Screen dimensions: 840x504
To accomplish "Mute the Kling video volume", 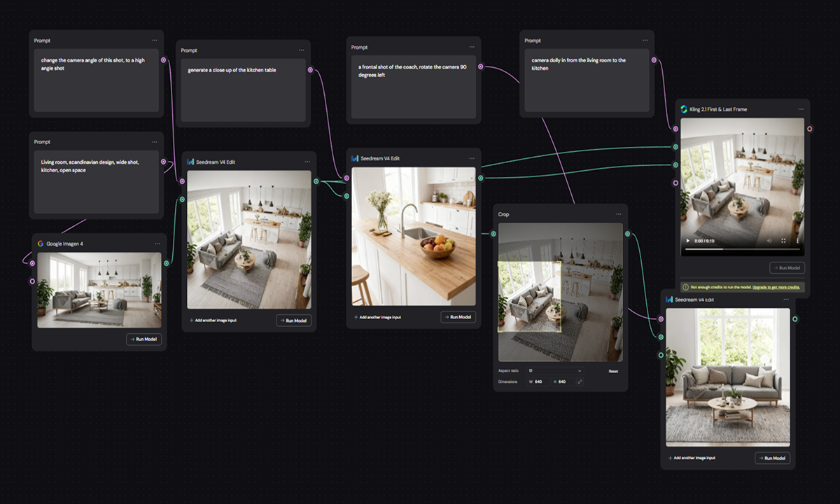I will pos(769,241).
